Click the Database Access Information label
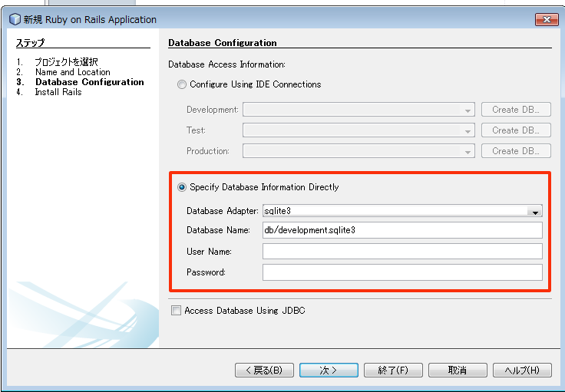Image resolution: width=565 pixels, height=392 pixels. [226, 64]
